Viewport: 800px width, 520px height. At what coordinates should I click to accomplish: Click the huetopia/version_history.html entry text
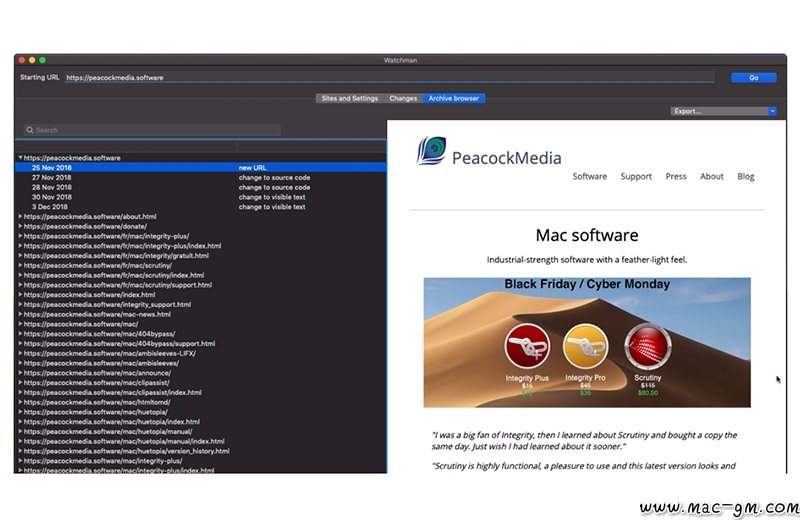(x=127, y=451)
